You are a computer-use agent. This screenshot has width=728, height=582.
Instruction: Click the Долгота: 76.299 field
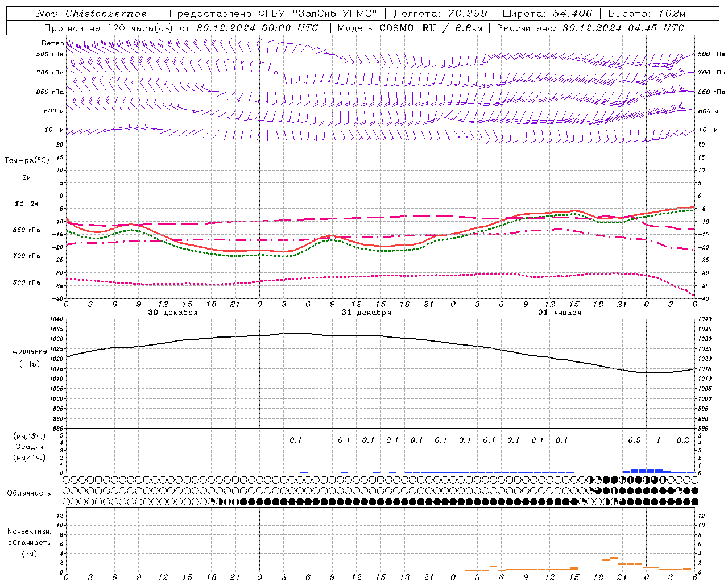[x=440, y=14]
